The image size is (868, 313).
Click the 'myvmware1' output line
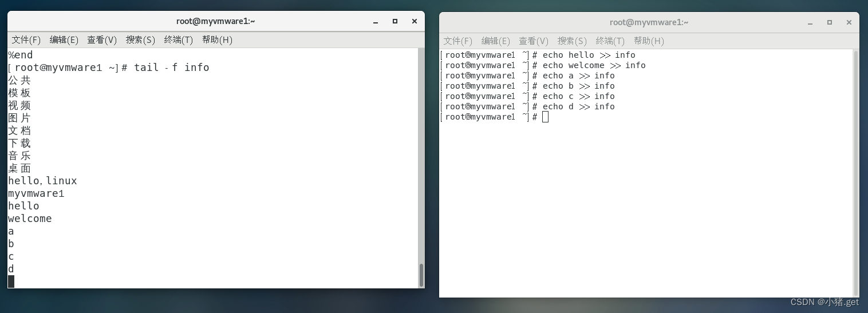36,193
